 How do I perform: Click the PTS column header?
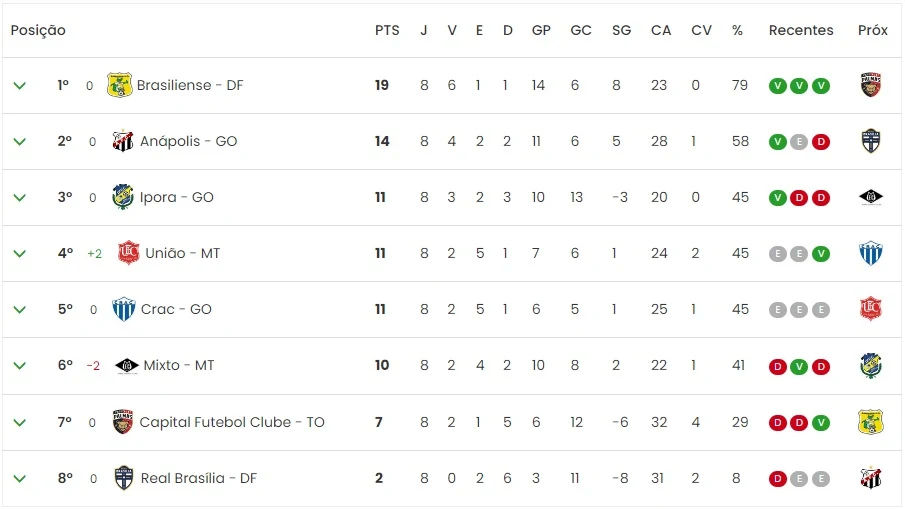coord(387,30)
